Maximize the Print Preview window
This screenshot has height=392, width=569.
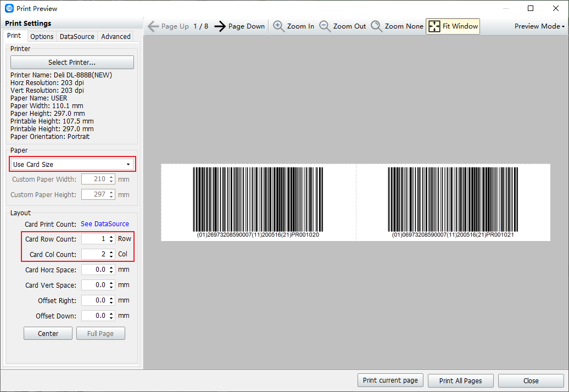coord(531,8)
